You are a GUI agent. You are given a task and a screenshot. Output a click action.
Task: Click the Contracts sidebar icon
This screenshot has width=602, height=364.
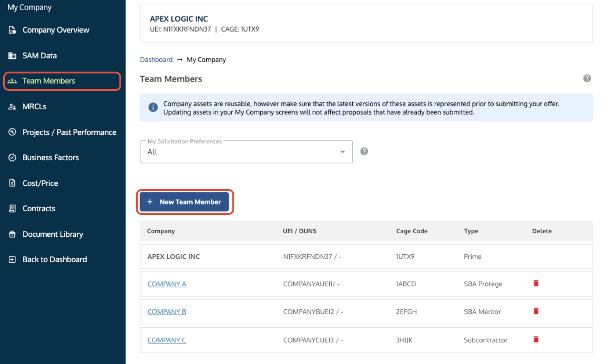12,208
